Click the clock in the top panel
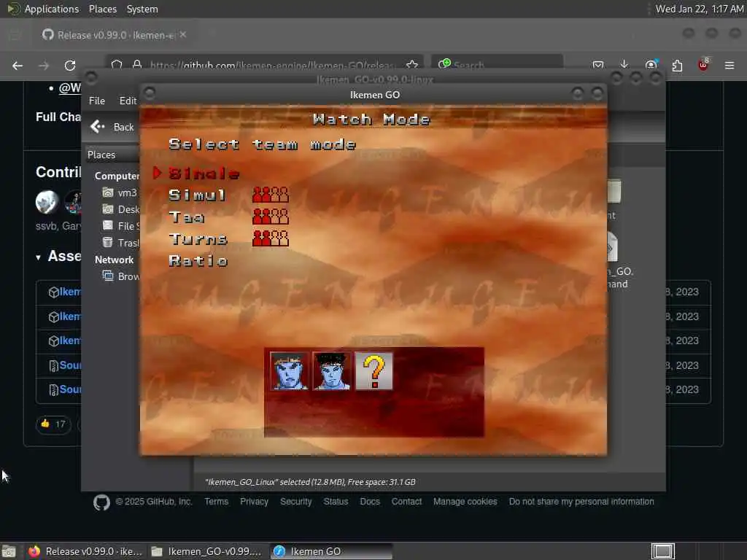 pos(700,9)
